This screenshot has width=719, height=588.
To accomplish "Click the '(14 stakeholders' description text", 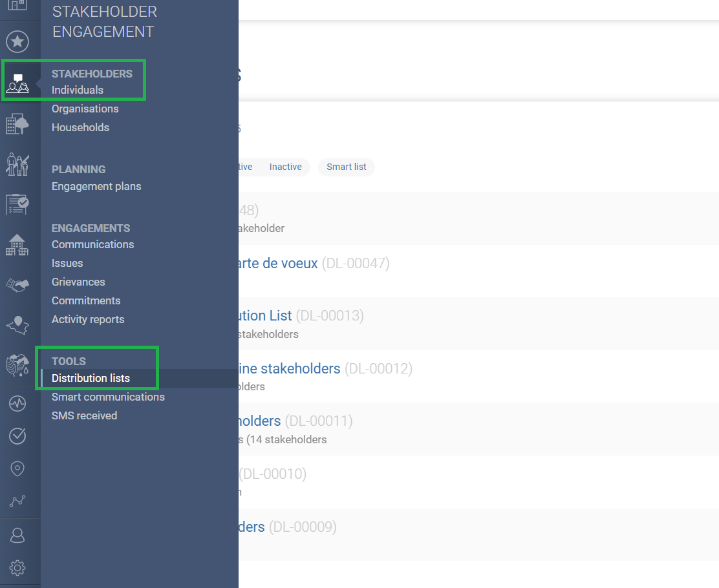I will pyautogui.click(x=286, y=440).
